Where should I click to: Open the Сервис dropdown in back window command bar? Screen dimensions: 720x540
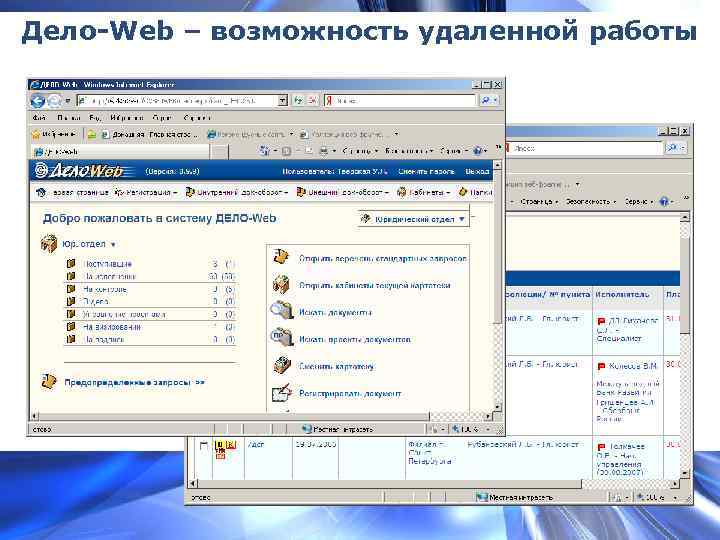639,202
